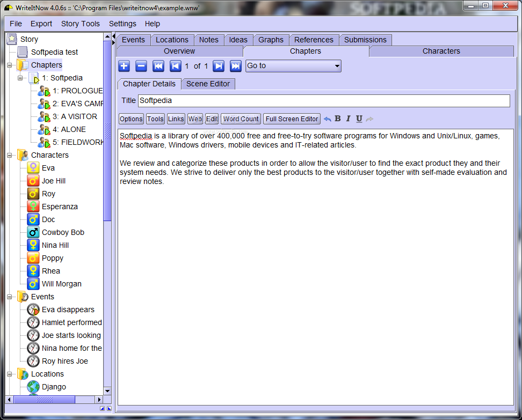Select the Doc character icon
This screenshot has height=420, width=522.
click(33, 219)
